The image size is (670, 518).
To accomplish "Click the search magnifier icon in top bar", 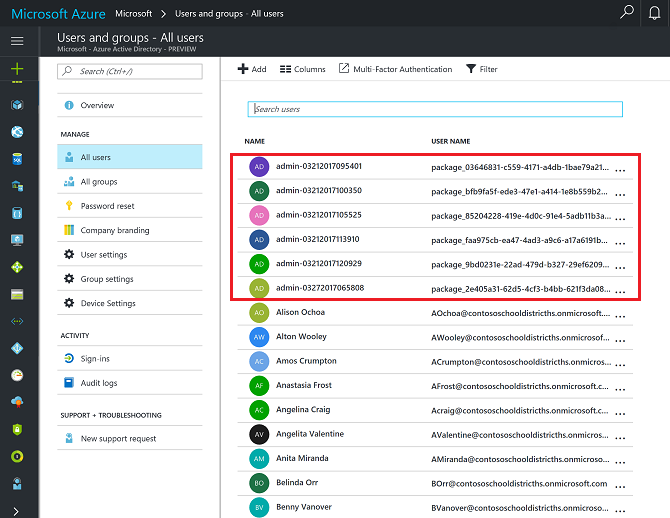I will coord(627,13).
